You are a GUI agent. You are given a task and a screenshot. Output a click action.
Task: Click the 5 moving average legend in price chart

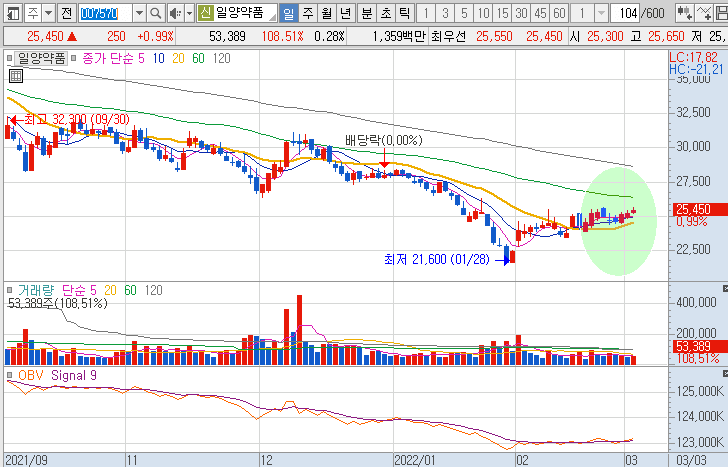pos(141,58)
